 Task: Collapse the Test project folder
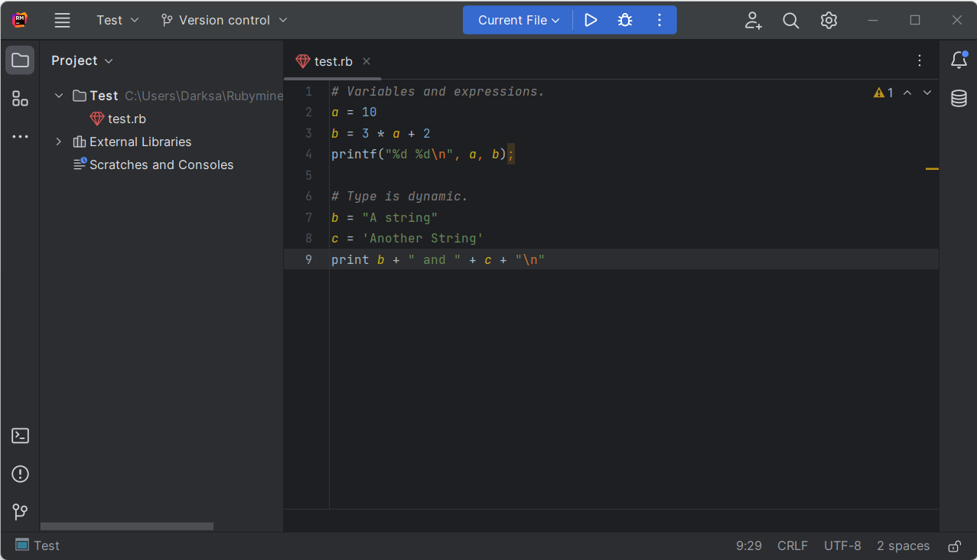[59, 96]
